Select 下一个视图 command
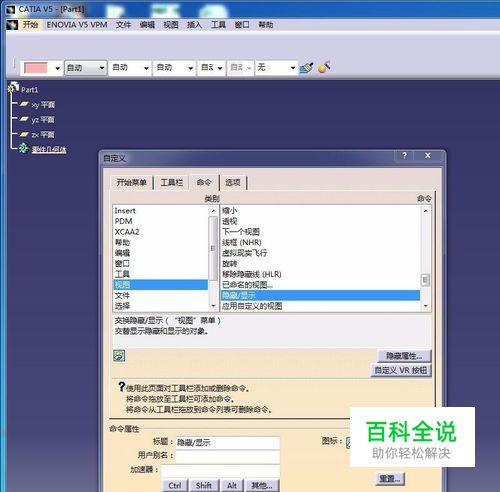 coord(320,232)
